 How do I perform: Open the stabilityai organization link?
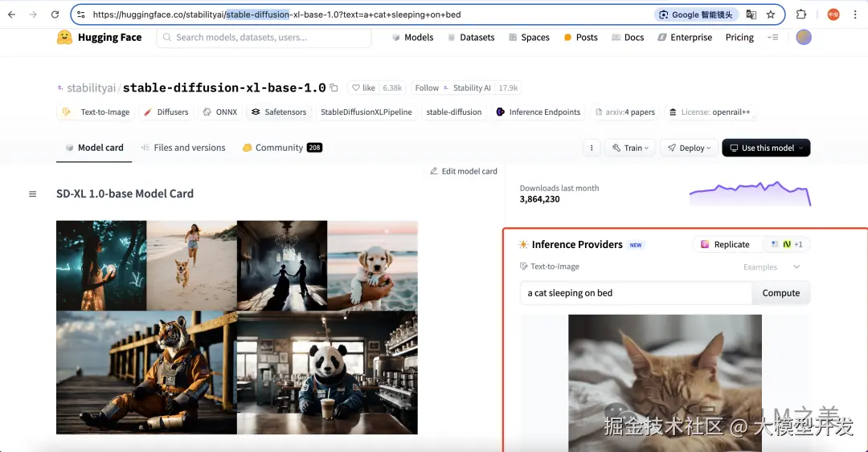92,88
